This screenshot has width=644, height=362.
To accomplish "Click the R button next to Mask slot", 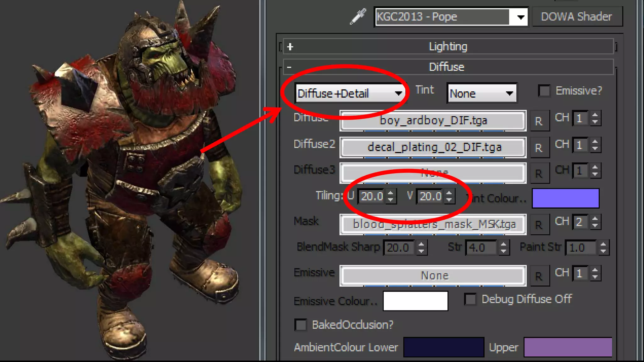I will coord(539,225).
